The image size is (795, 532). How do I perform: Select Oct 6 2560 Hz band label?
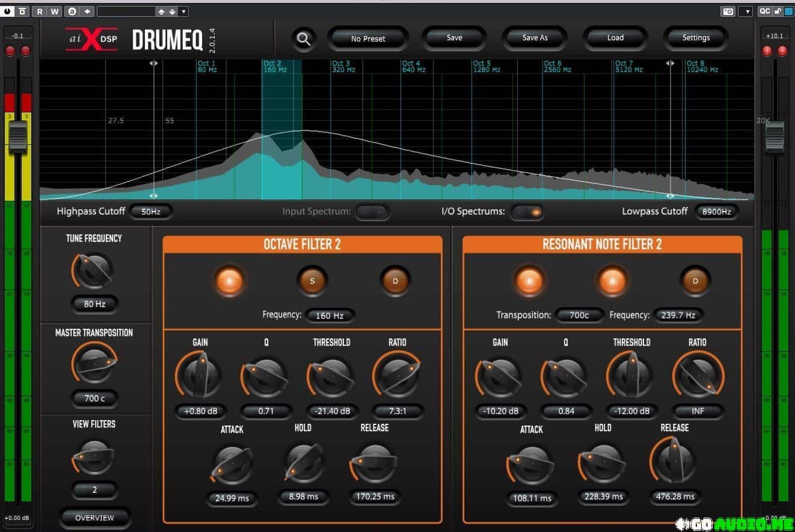(557, 66)
